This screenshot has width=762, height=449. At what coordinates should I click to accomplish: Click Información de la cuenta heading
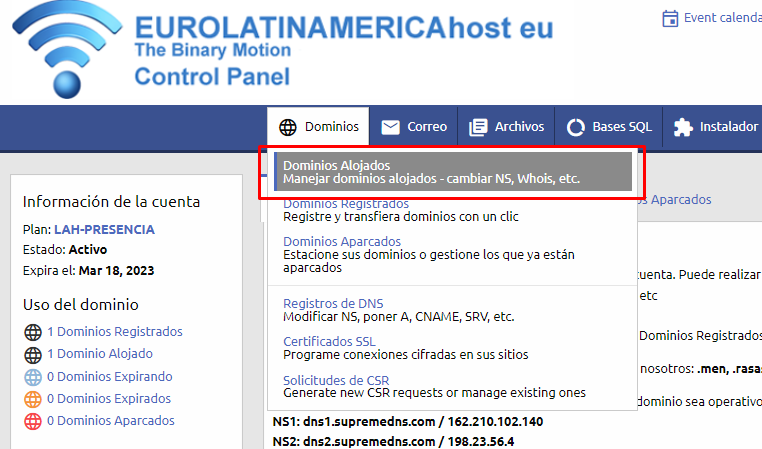[111, 202]
